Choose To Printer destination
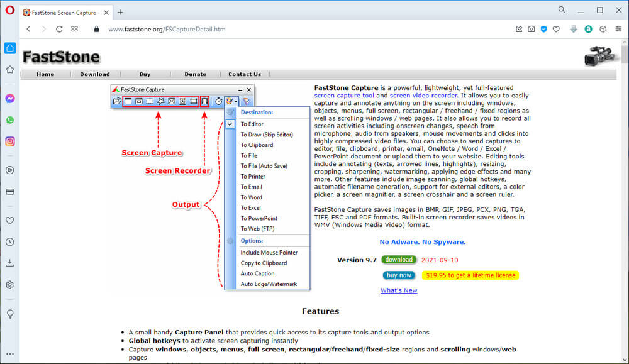 pos(253,177)
